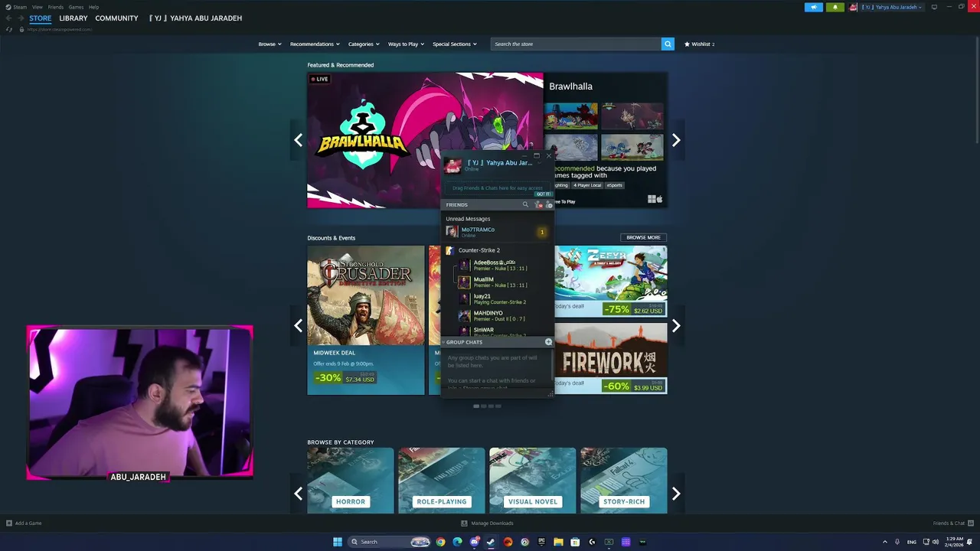This screenshot has height=551, width=980.
Task: Select friend MAHDINYO in the friends list
Action: [496, 315]
